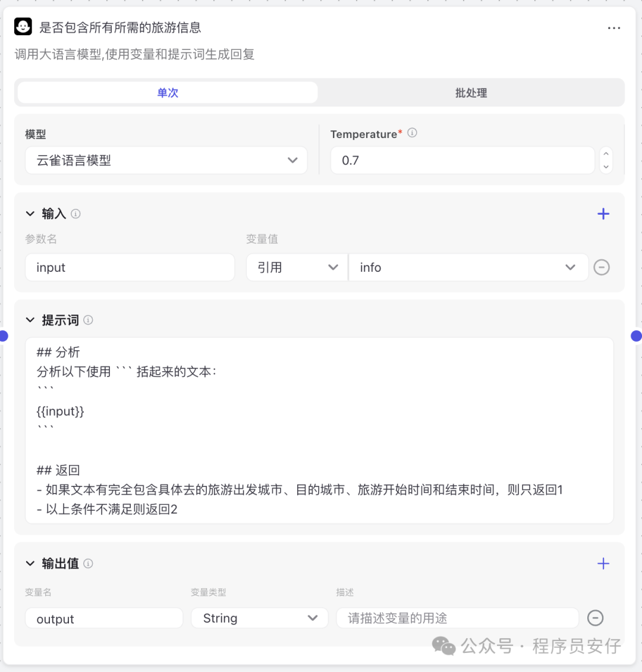The image size is (642, 672).
Task: Click the info icon beside 输出值
Action: [88, 564]
